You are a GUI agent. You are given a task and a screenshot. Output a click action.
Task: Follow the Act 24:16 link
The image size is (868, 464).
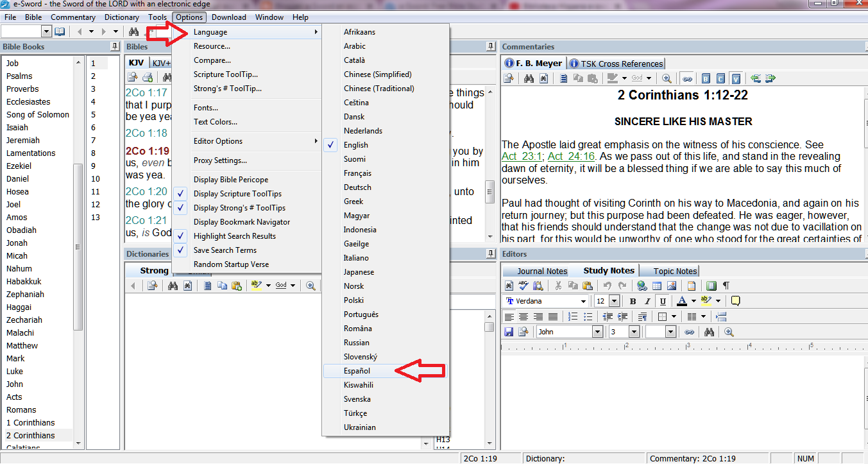[572, 157]
